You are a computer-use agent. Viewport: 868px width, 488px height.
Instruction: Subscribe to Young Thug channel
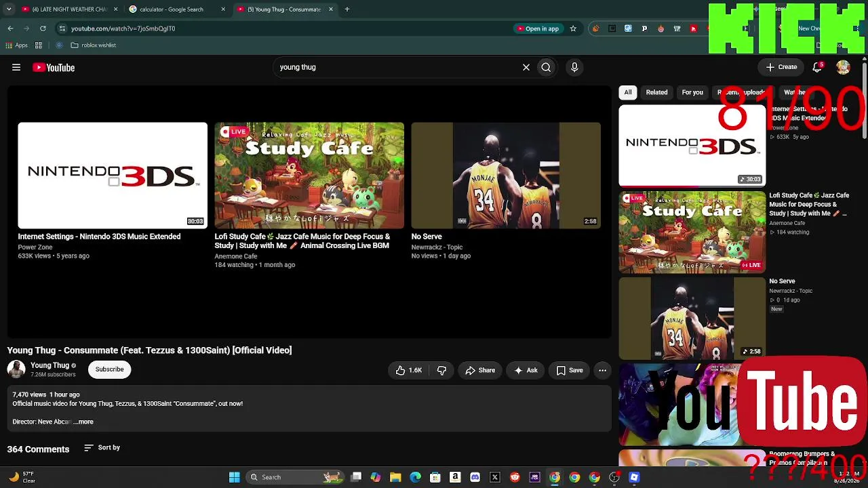tap(109, 369)
